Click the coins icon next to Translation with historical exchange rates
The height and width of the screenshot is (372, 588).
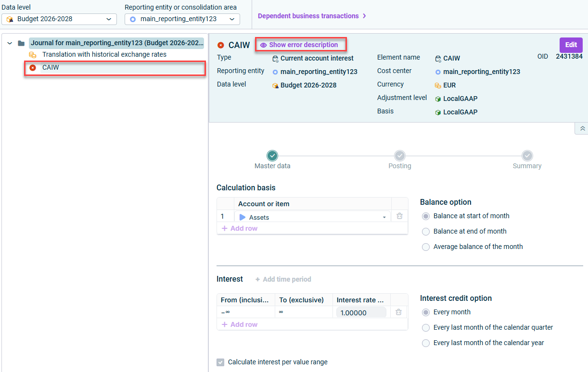[x=33, y=54]
